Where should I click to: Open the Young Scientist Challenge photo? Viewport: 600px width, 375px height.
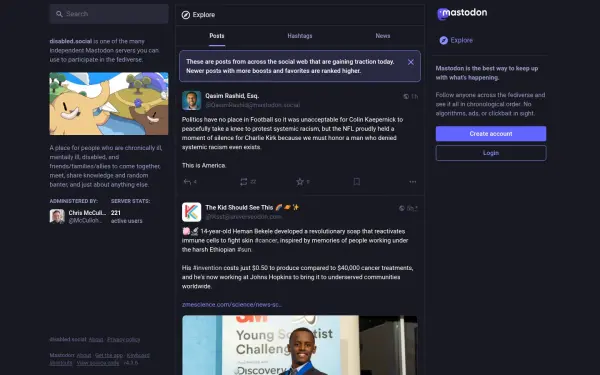click(x=300, y=345)
